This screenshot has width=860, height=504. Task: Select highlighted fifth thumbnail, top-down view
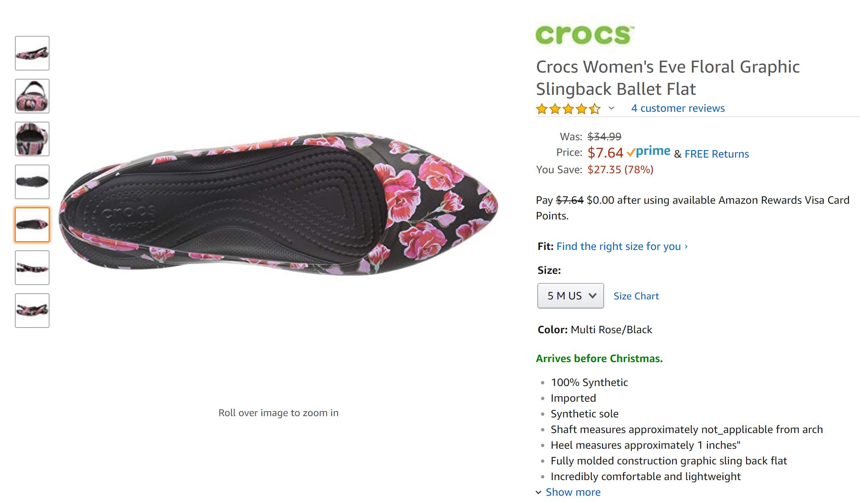click(x=32, y=225)
